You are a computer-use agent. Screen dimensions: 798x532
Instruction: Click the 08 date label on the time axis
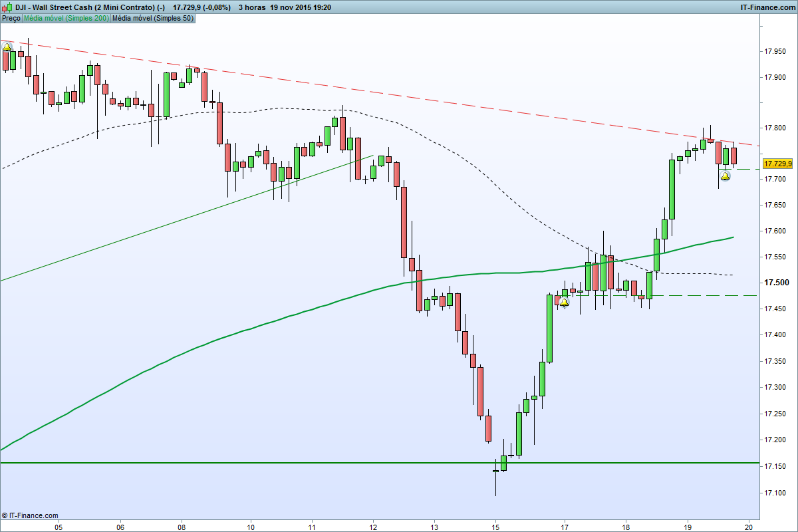(x=181, y=527)
